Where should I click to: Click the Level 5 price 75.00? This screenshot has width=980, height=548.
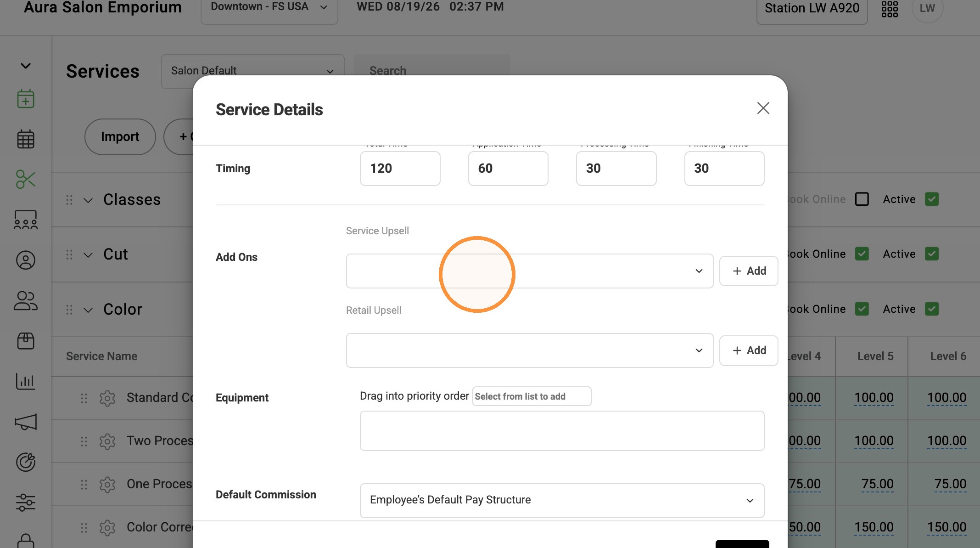click(x=877, y=484)
